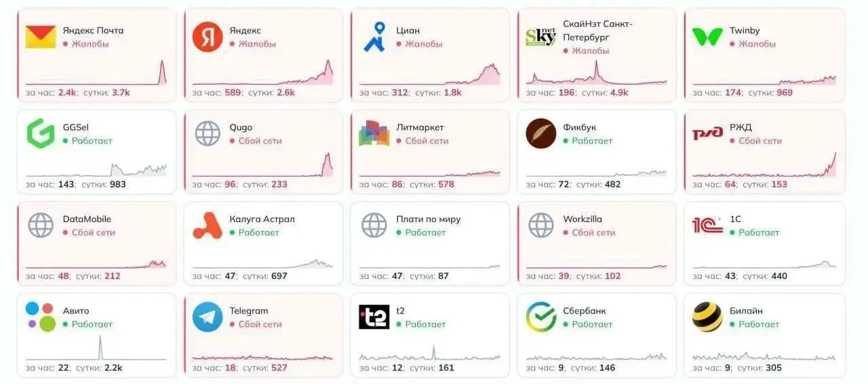Open the GGSel green logo icon

pyautogui.click(x=41, y=133)
